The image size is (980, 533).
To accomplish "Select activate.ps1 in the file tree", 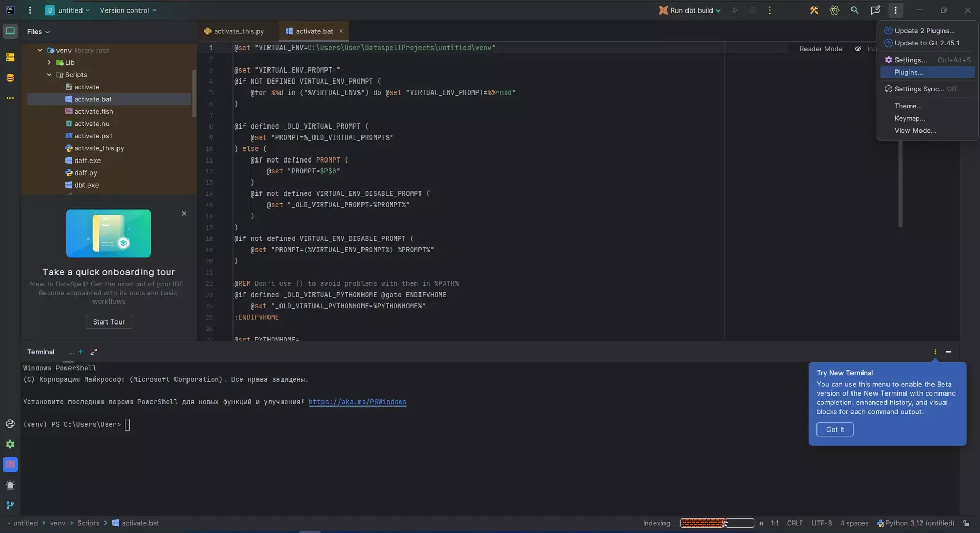I will point(93,136).
